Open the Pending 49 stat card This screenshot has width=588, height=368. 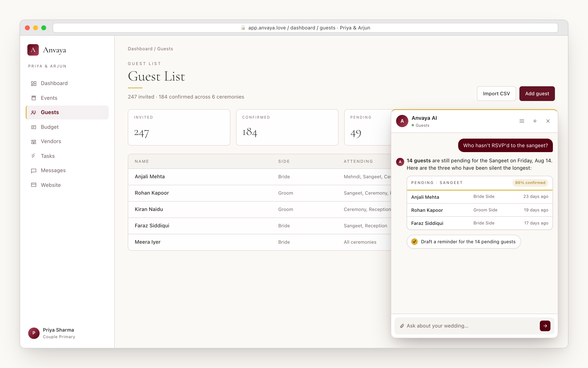tap(368, 127)
